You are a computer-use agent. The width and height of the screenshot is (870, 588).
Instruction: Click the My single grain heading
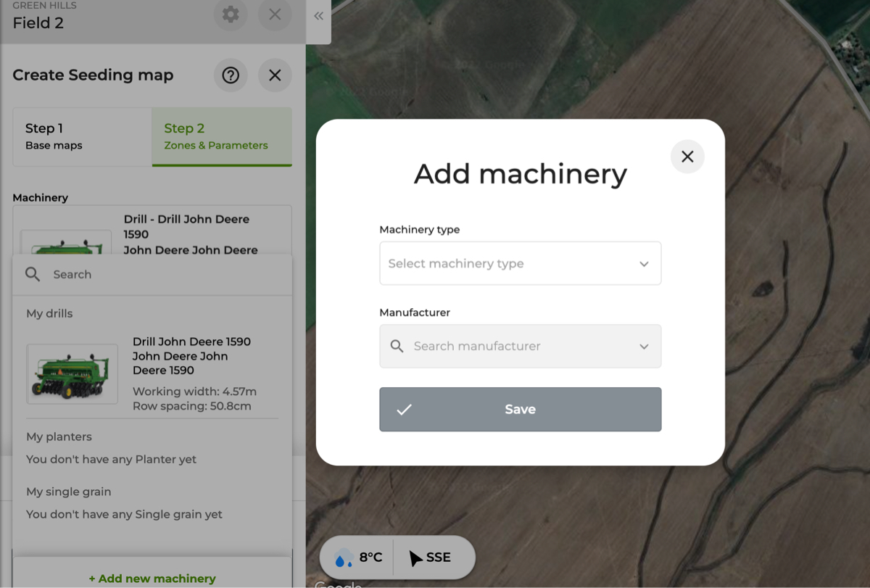pyautogui.click(x=69, y=492)
